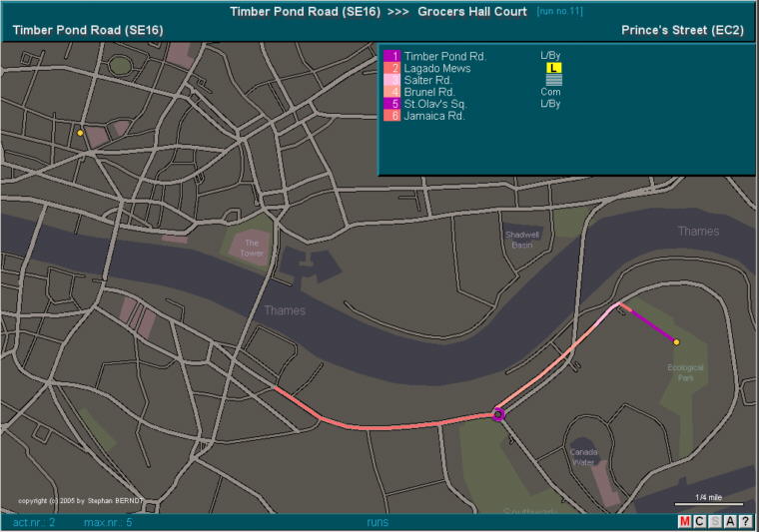759x532 pixels.
Task: Click the yellow destination dot in the City
Action: pos(81,133)
